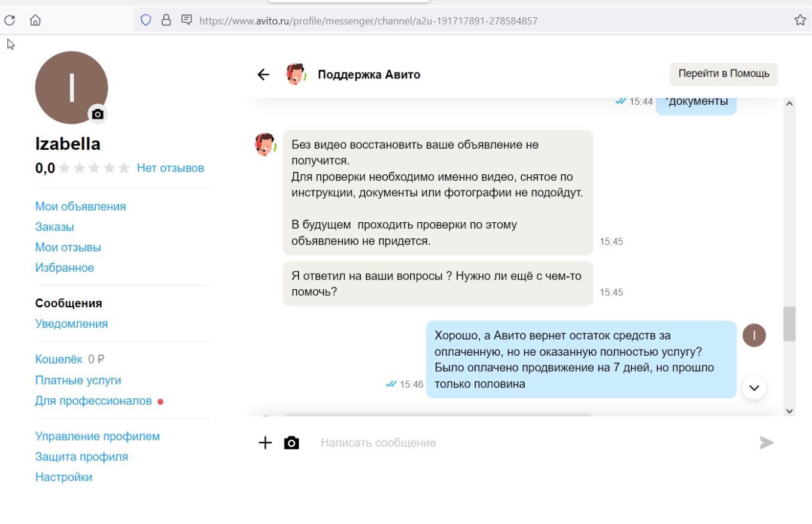Open the 'Платные услуги' link

(78, 380)
